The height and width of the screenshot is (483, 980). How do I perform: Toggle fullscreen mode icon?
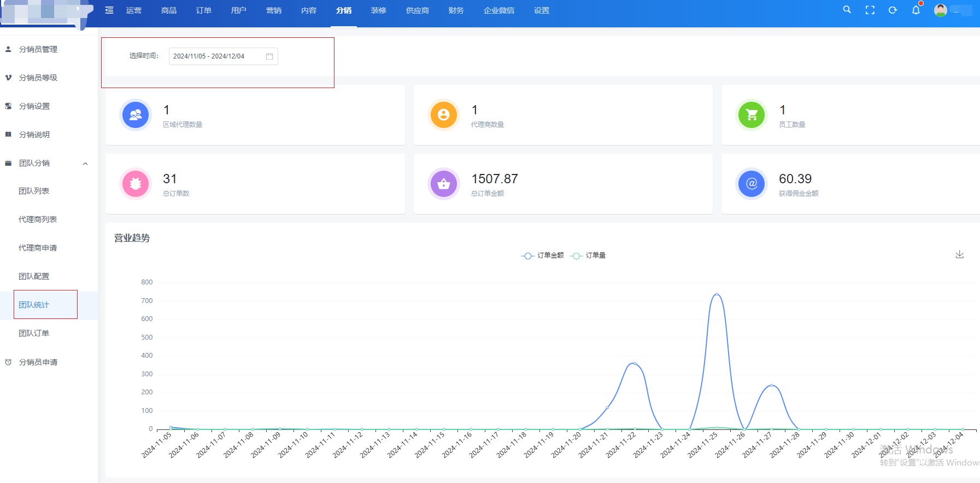(870, 10)
